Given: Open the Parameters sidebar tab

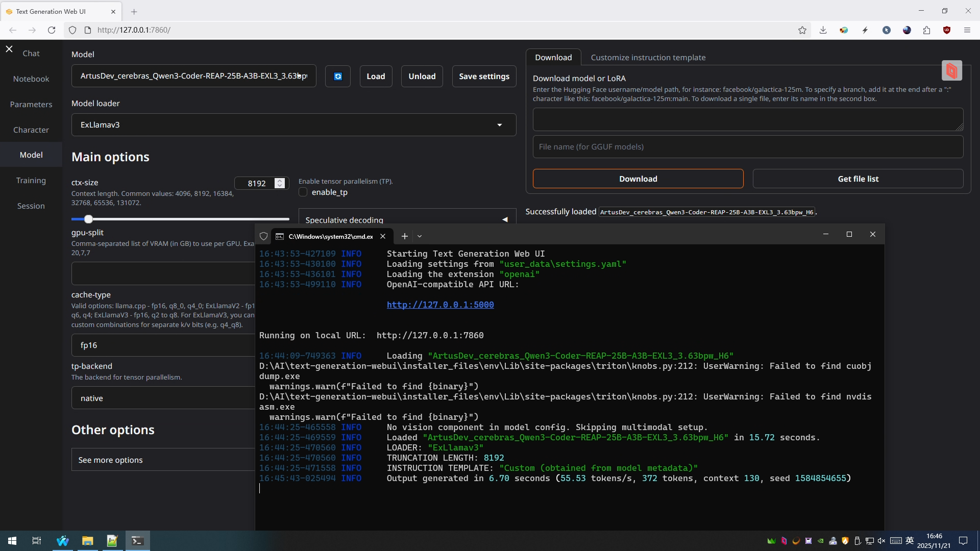Looking at the screenshot, I should pos(31,104).
